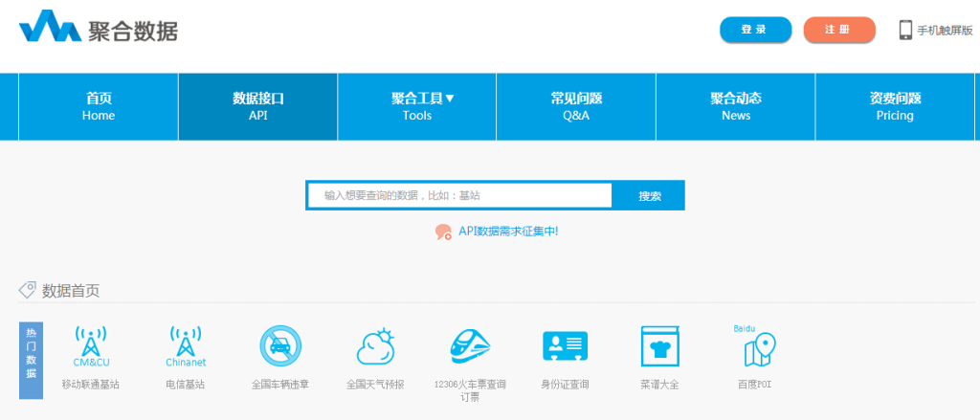Open the 12306火车票查询 train icon

(470, 346)
